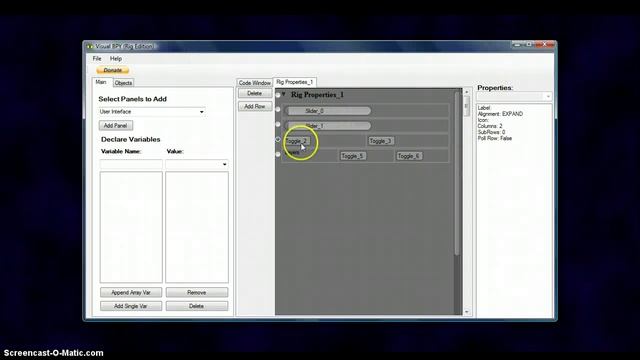Open the File menu
Viewport: 640px width, 360px height.
pos(97,59)
